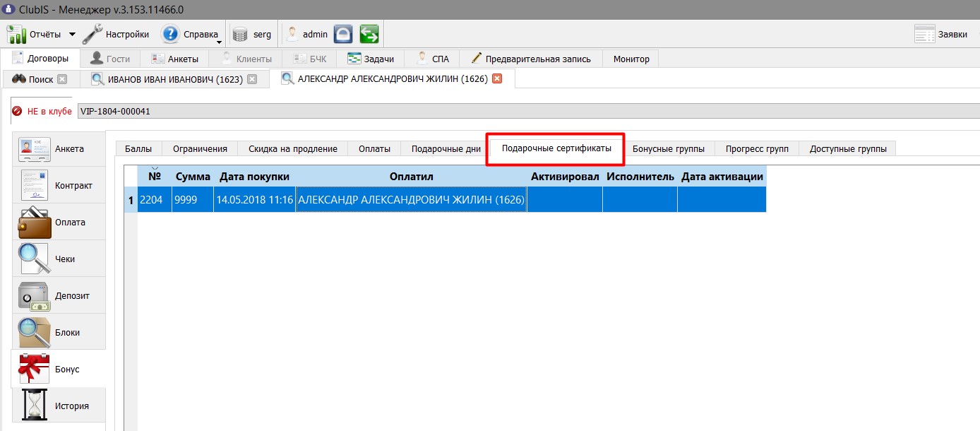980x431 pixels.
Task: Switch to Оплаты sub-tab
Action: point(374,148)
